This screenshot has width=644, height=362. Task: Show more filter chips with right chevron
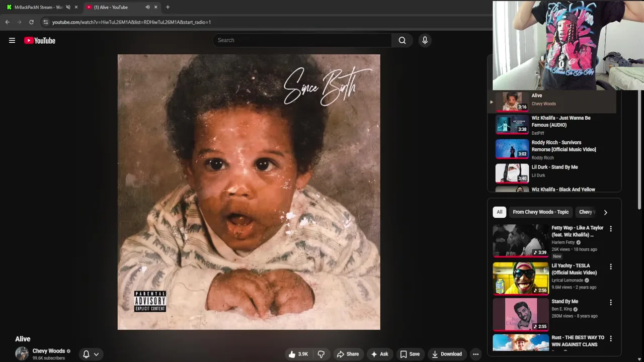[x=605, y=212]
